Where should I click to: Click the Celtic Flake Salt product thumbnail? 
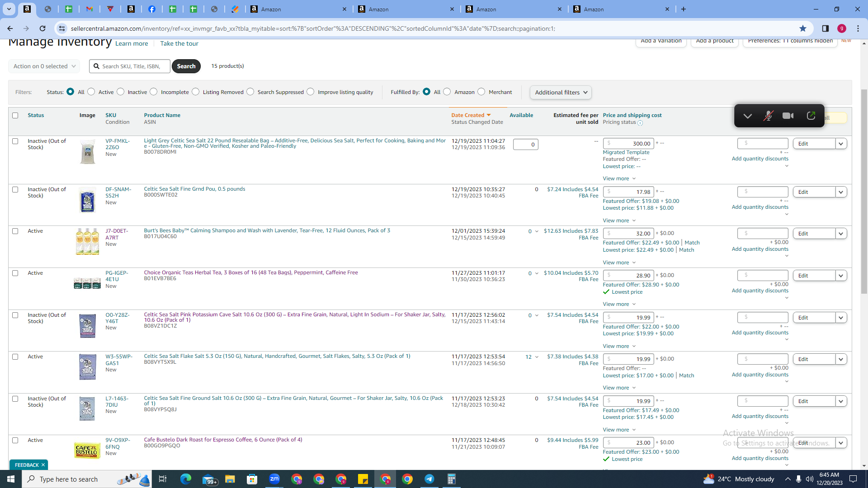coord(87,367)
